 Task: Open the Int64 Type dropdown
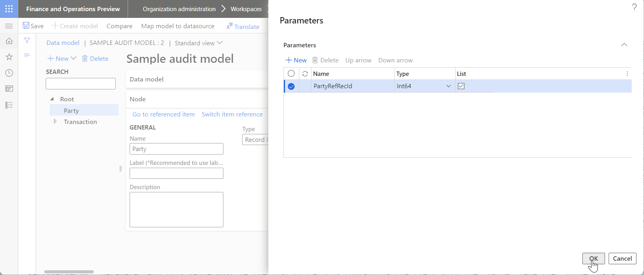coord(448,86)
